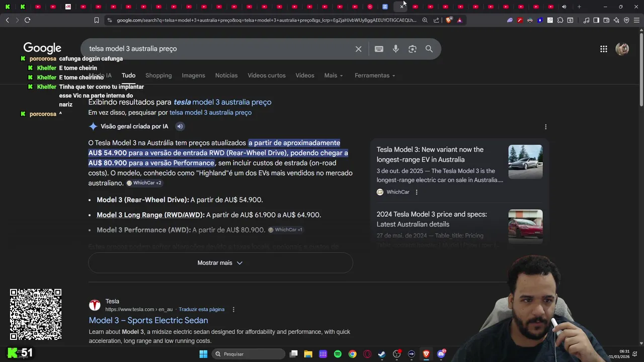Image resolution: width=644 pixels, height=362 pixels.
Task: Start voice search with microphone icon
Action: tap(396, 49)
